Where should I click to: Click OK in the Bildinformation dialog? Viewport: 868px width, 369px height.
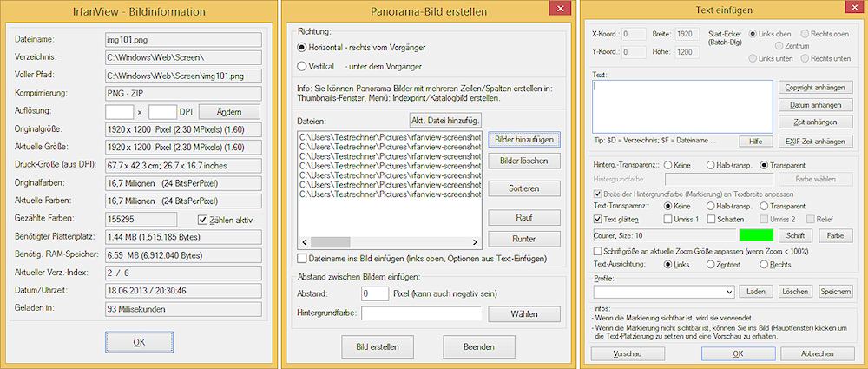[139, 342]
